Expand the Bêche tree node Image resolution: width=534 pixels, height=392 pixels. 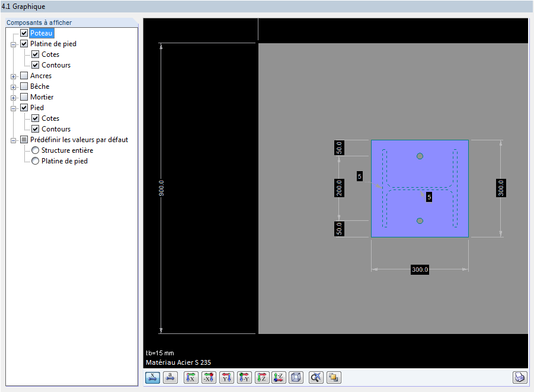coord(14,86)
